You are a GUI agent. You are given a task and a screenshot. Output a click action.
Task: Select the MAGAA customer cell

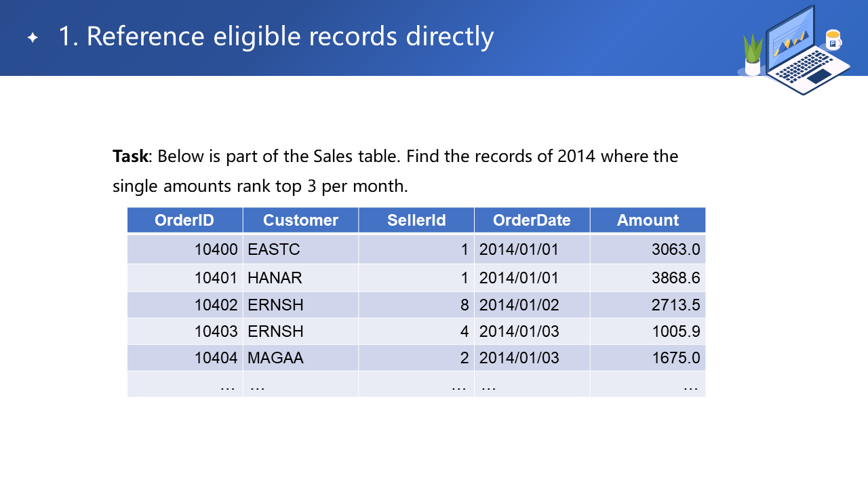click(x=275, y=358)
